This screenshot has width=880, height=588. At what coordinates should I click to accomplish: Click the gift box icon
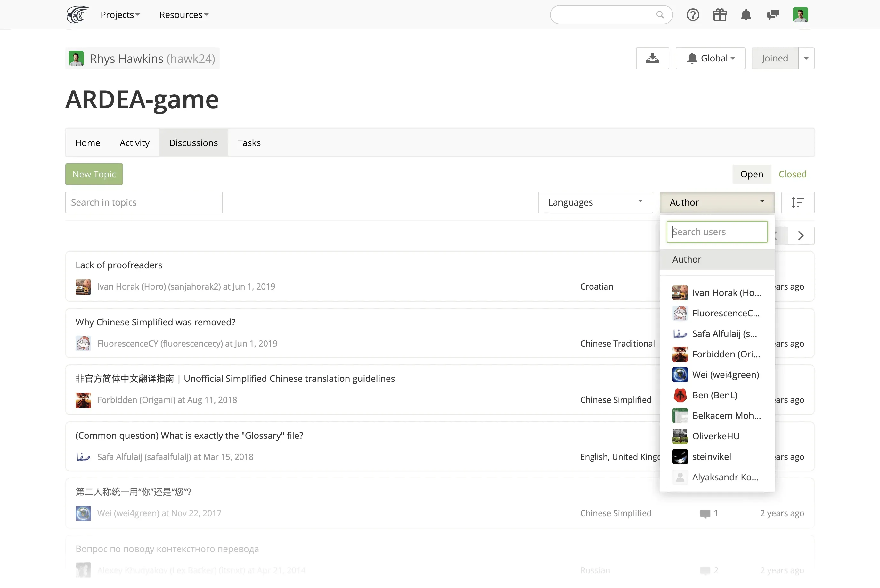click(719, 15)
